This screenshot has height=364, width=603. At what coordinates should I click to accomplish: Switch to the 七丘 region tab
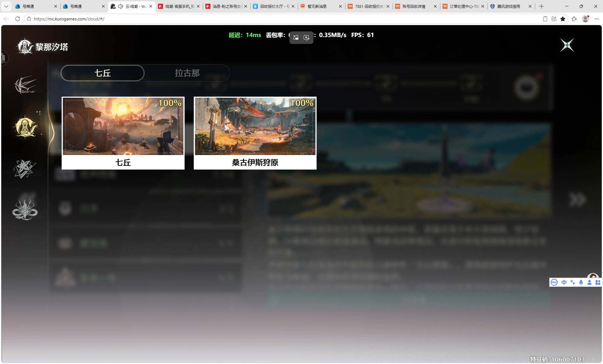tap(102, 73)
